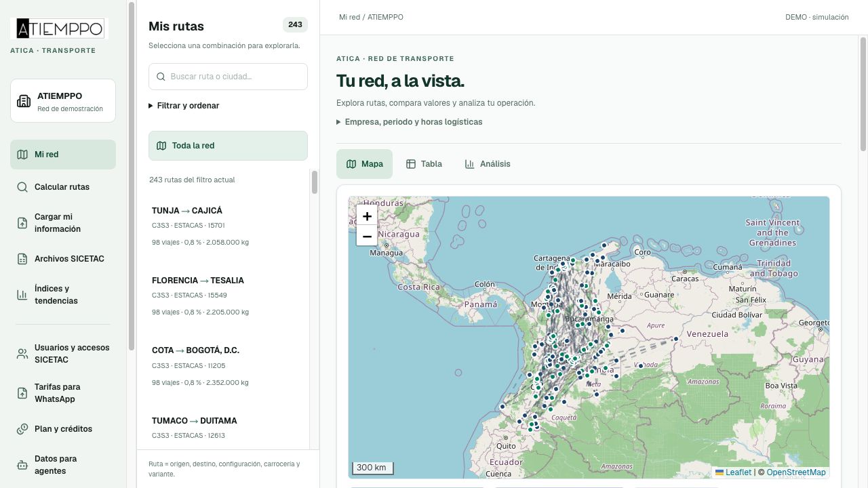Open Archivos SICETAC page
The height and width of the screenshot is (488, 868).
click(63, 259)
